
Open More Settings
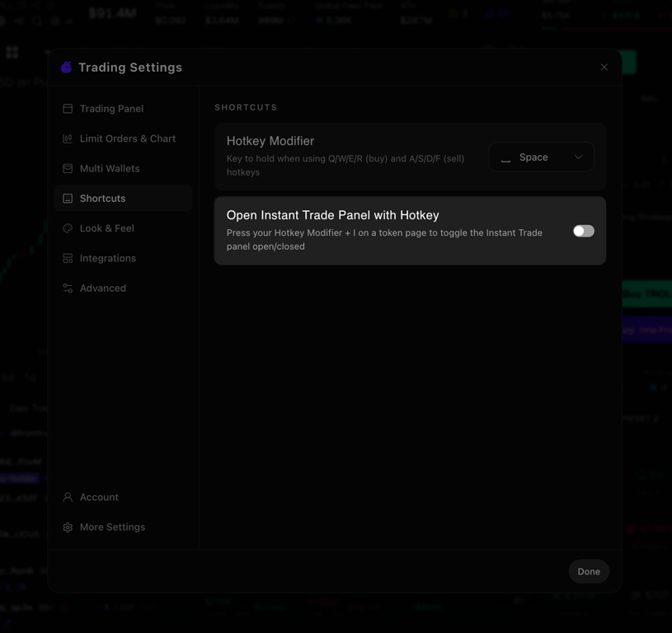click(x=124, y=527)
